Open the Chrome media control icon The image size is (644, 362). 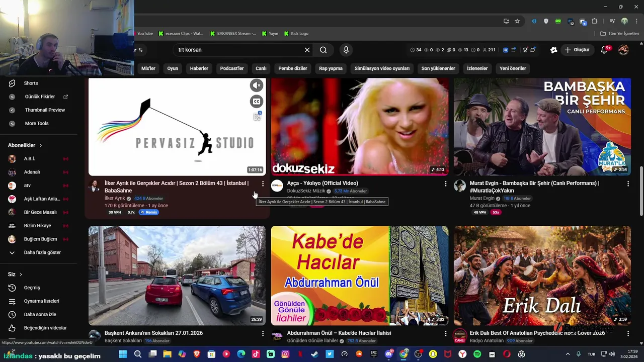[612, 21]
